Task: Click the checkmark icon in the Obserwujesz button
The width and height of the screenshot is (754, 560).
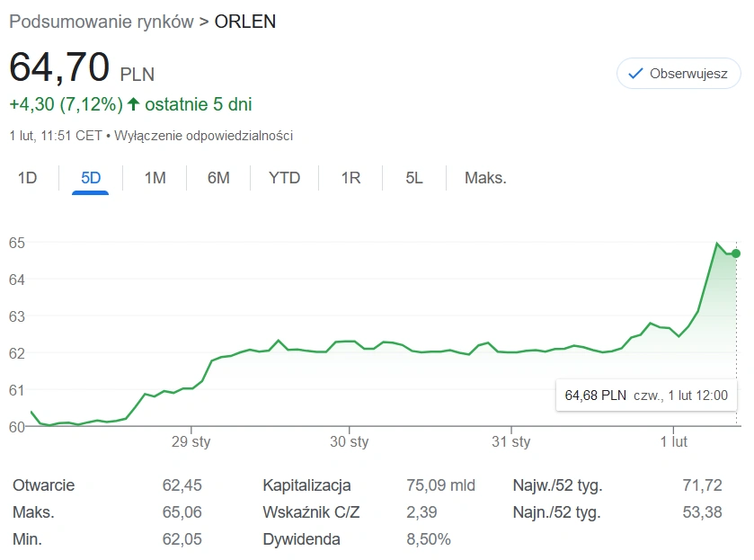Action: (x=635, y=74)
